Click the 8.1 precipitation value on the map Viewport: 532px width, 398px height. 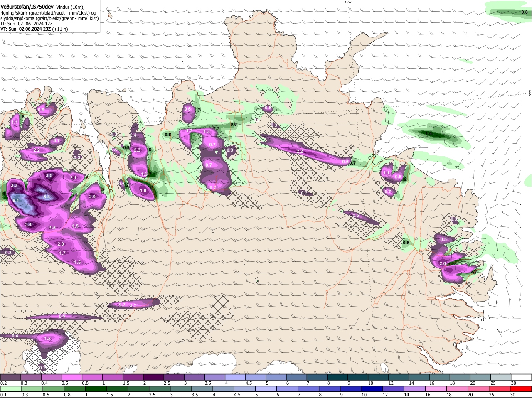(16, 200)
